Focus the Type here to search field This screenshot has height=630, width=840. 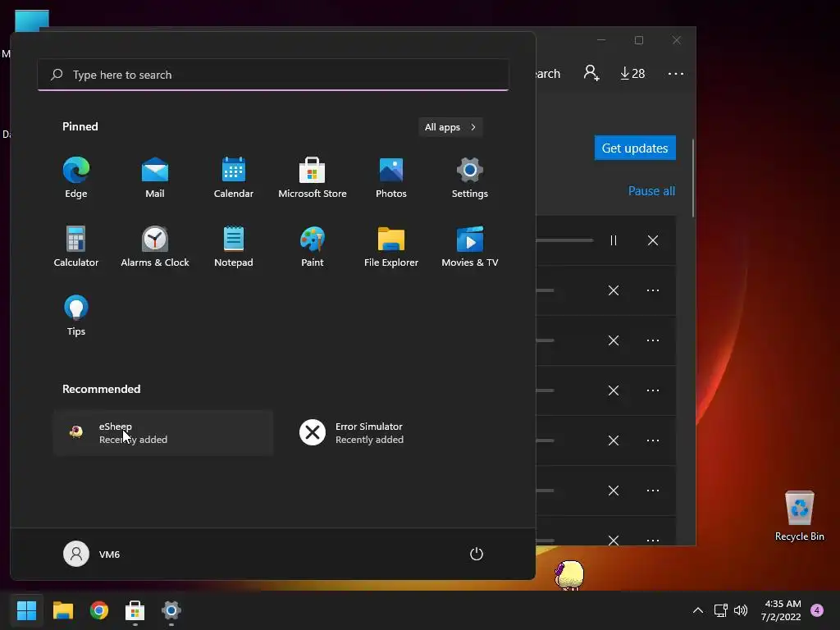[273, 75]
